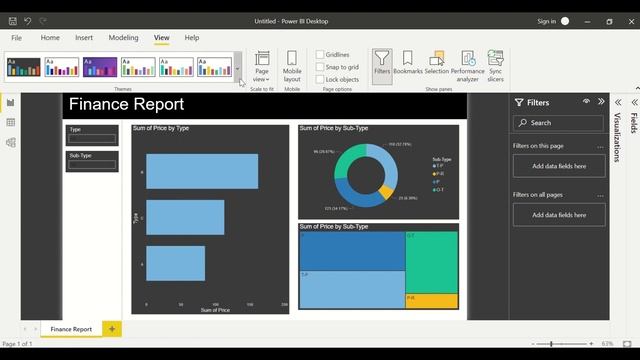The width and height of the screenshot is (640, 360).
Task: Expand the Visualizations pane
Action: [x=618, y=102]
